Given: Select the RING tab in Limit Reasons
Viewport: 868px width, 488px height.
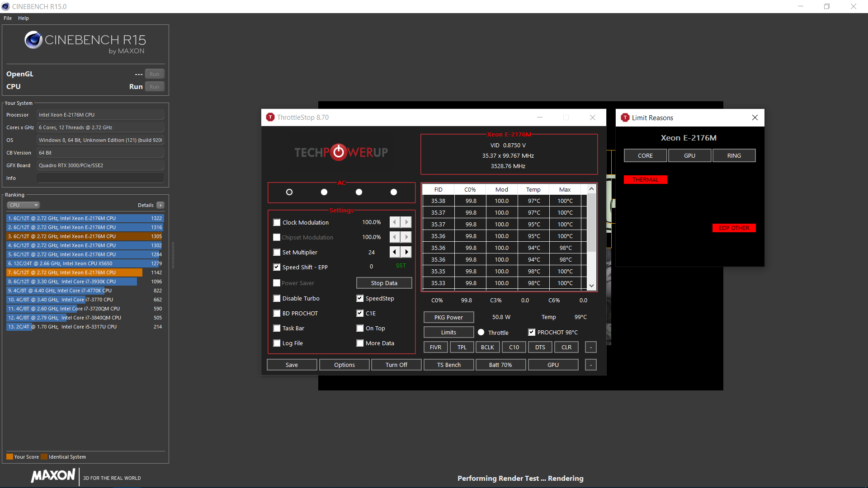Looking at the screenshot, I should click(734, 155).
